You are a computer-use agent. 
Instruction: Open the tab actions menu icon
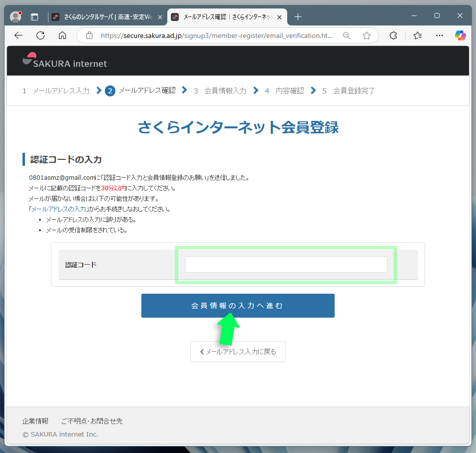pyautogui.click(x=34, y=17)
